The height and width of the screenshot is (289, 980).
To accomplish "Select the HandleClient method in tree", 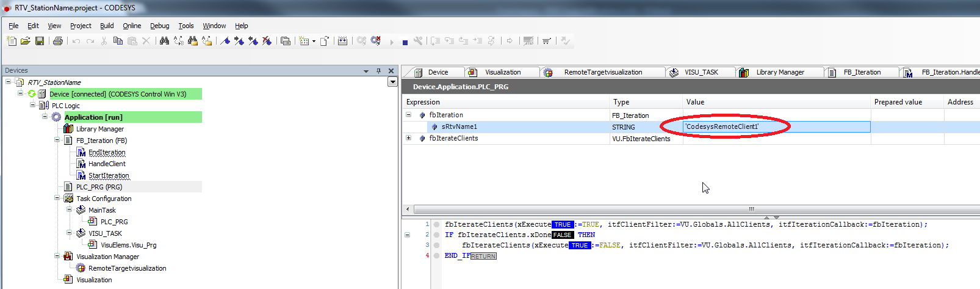I will point(107,164).
